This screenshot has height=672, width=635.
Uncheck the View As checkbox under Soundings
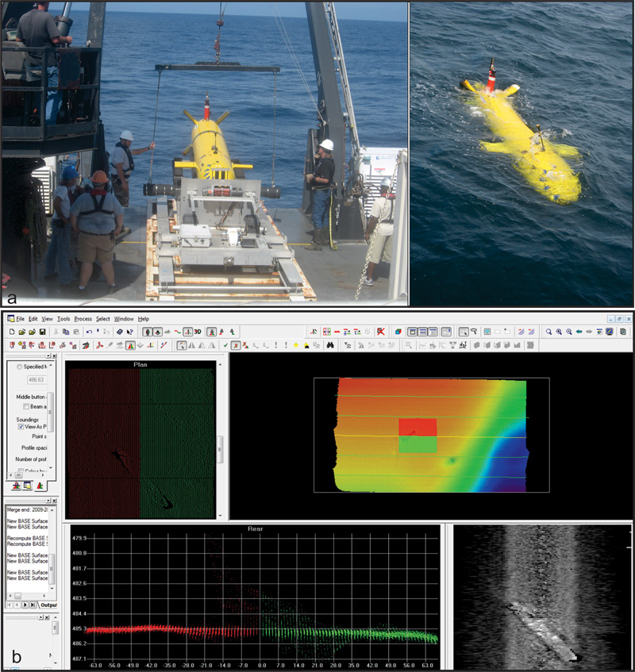[x=21, y=427]
